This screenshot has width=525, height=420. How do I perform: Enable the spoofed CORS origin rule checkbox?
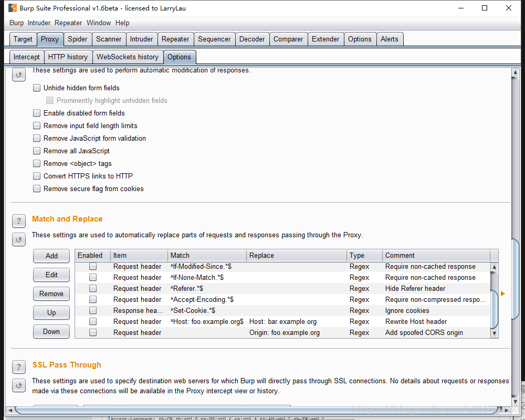(x=93, y=332)
